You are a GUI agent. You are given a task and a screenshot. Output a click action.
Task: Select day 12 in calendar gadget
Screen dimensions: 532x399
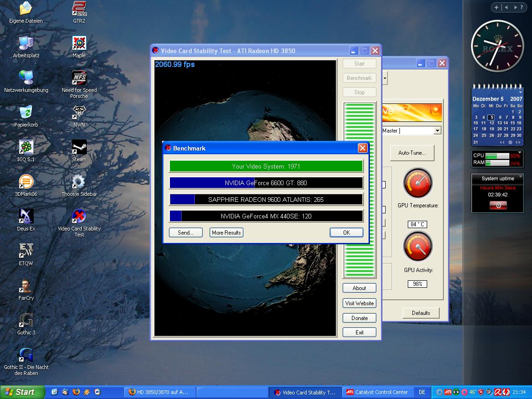click(x=491, y=123)
